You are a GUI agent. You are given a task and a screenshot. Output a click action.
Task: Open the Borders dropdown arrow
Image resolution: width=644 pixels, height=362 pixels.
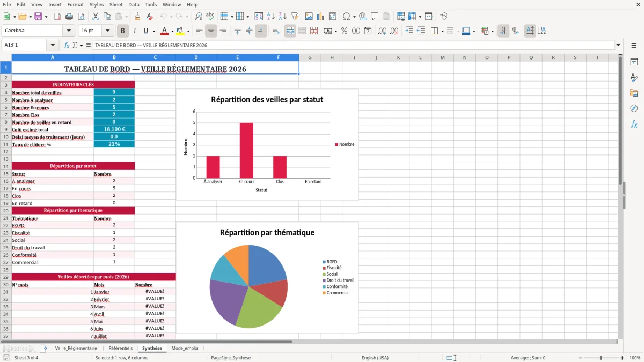(442, 31)
